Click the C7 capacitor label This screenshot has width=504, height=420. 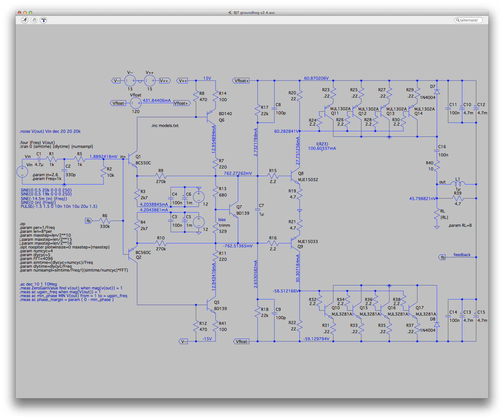(261, 206)
